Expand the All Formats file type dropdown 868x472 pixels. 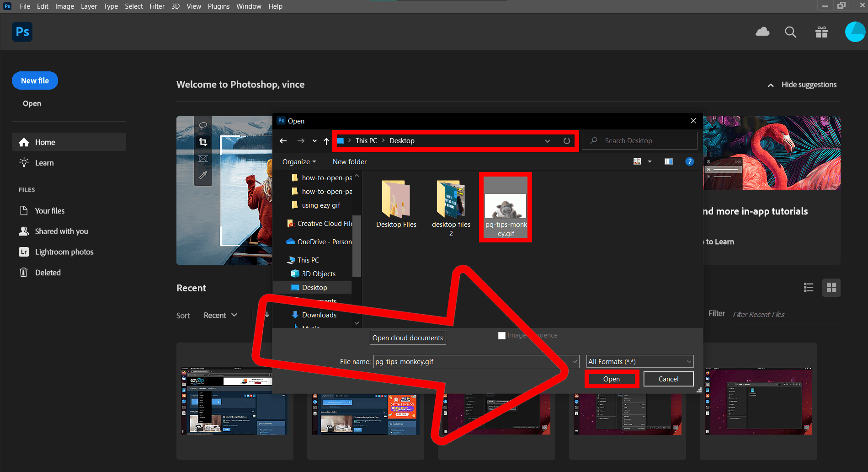(688, 361)
